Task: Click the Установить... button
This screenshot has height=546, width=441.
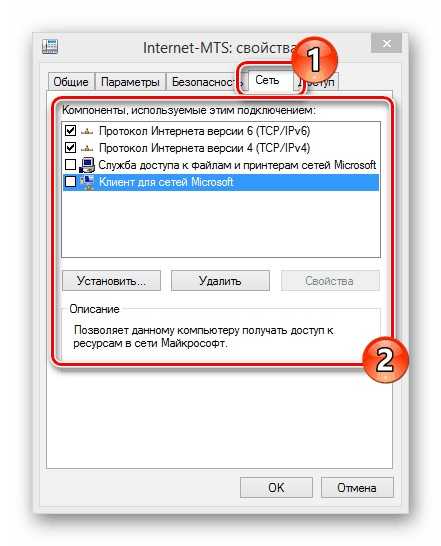Action: tap(111, 281)
